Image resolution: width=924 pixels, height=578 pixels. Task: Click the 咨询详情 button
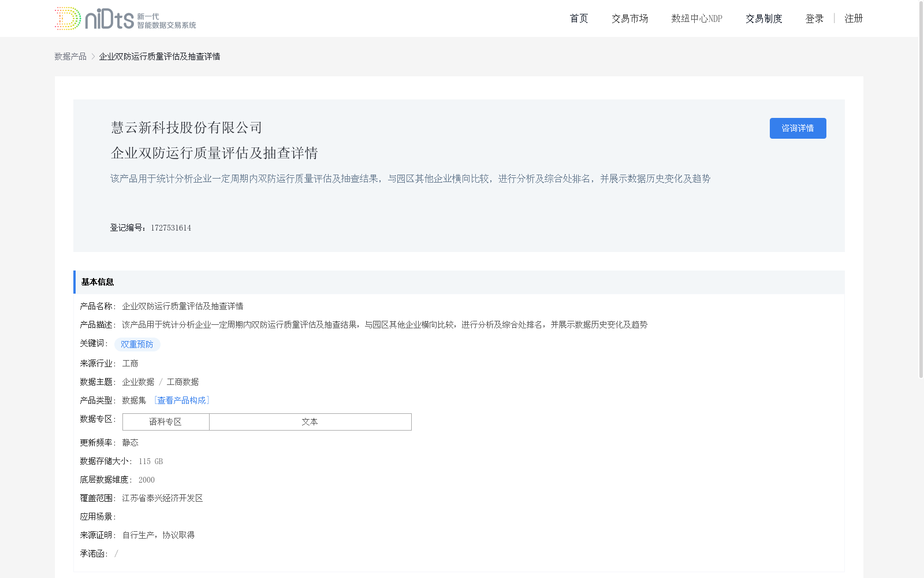click(x=798, y=128)
